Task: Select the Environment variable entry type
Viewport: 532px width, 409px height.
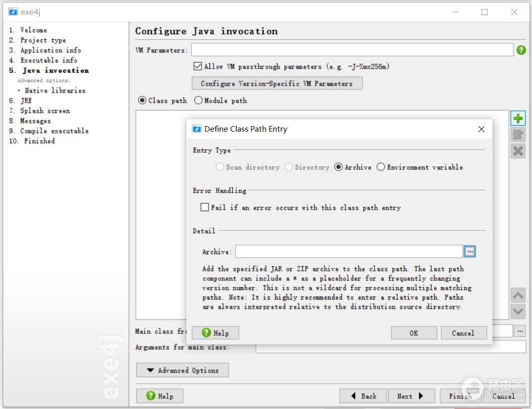Action: (x=381, y=167)
